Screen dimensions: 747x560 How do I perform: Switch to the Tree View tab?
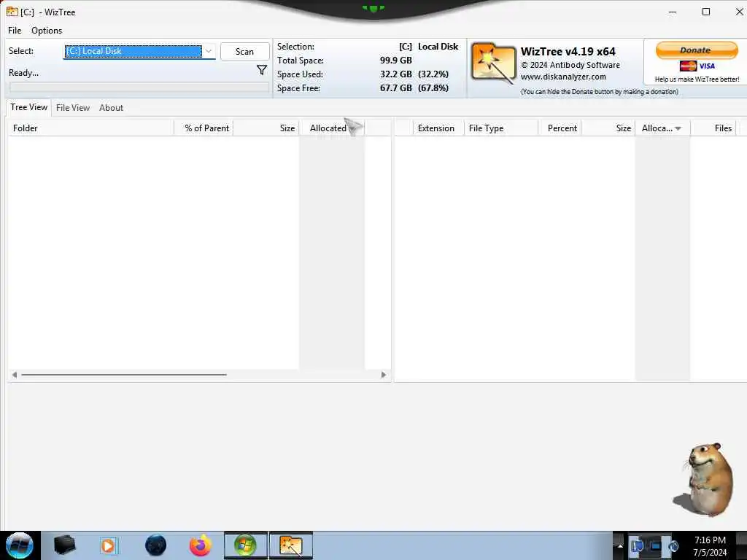(x=28, y=107)
